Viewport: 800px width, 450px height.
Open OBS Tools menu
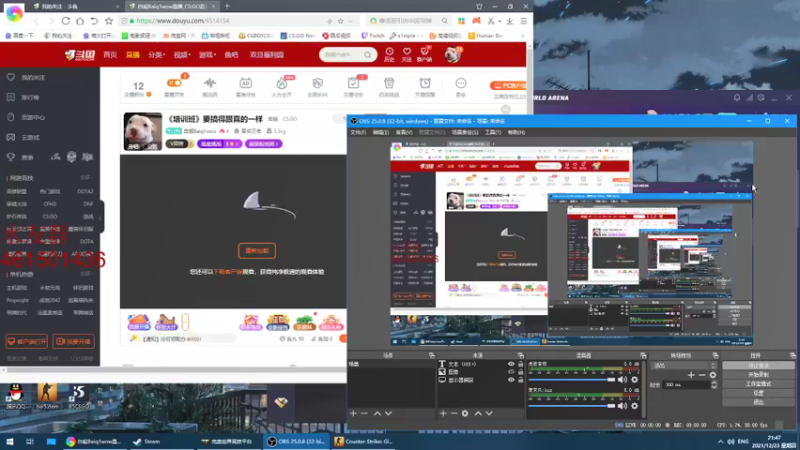(492, 132)
